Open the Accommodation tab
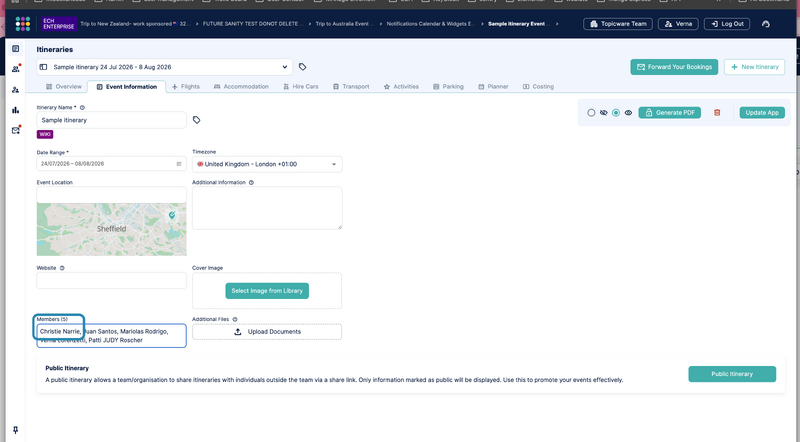The height and width of the screenshot is (442, 800). coord(241,87)
